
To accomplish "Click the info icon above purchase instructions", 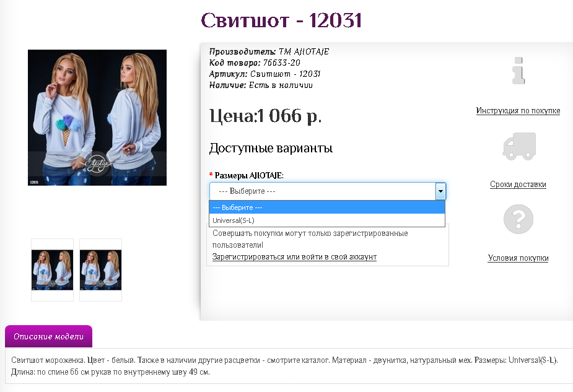I will click(x=518, y=71).
